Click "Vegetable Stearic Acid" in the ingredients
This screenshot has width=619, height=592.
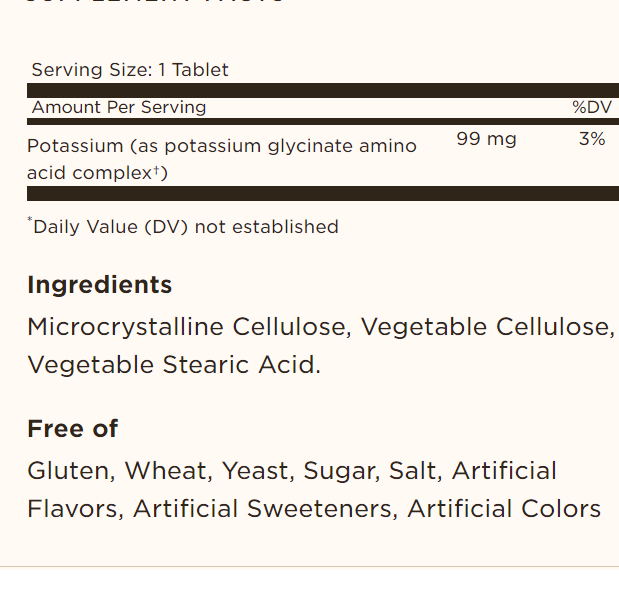coord(172,365)
